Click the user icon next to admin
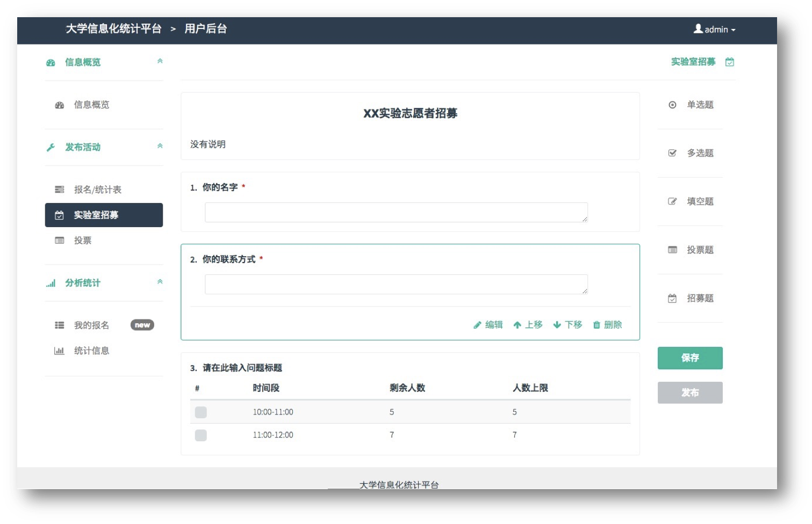 click(x=698, y=29)
